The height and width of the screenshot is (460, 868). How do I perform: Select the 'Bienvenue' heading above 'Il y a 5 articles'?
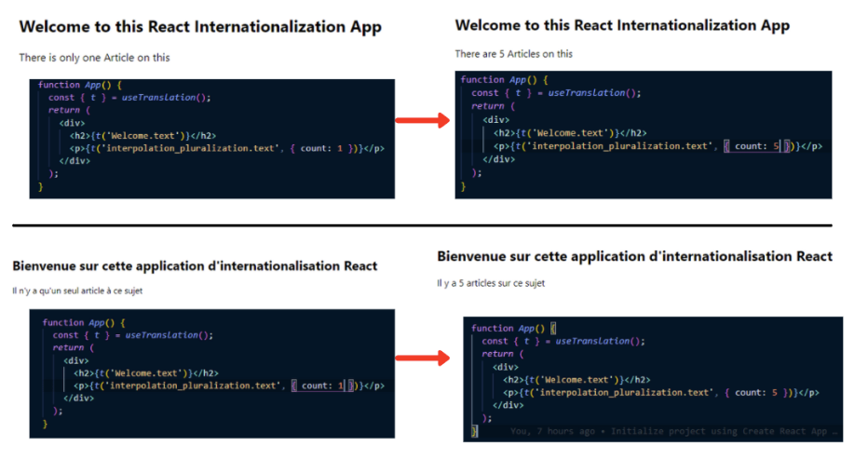pos(635,256)
